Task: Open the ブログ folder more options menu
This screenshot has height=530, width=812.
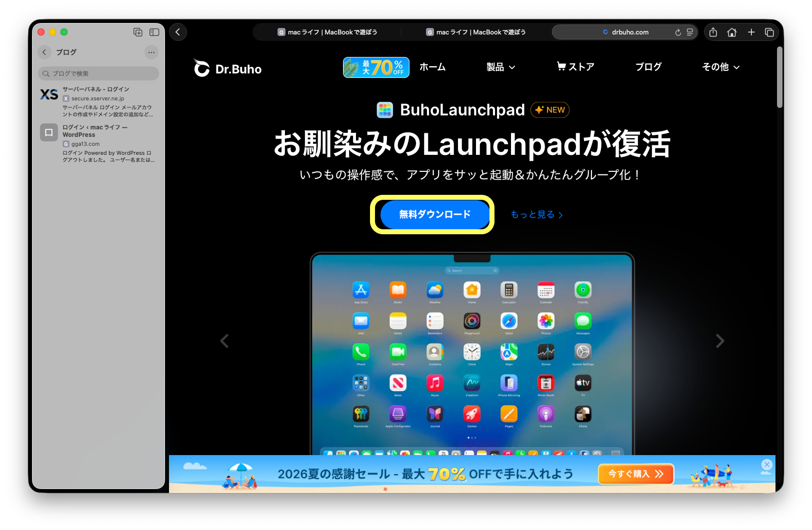Action: click(151, 52)
